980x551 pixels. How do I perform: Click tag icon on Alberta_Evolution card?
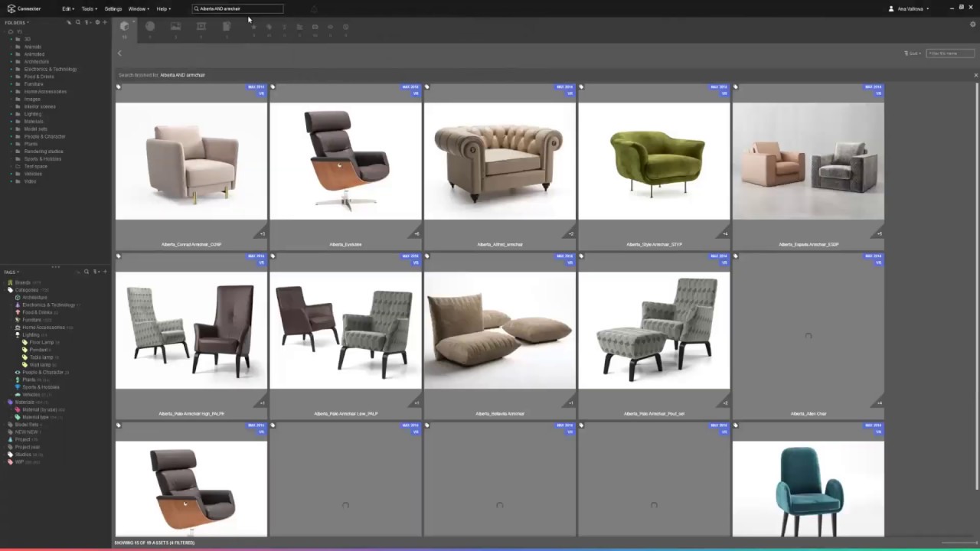[273, 87]
